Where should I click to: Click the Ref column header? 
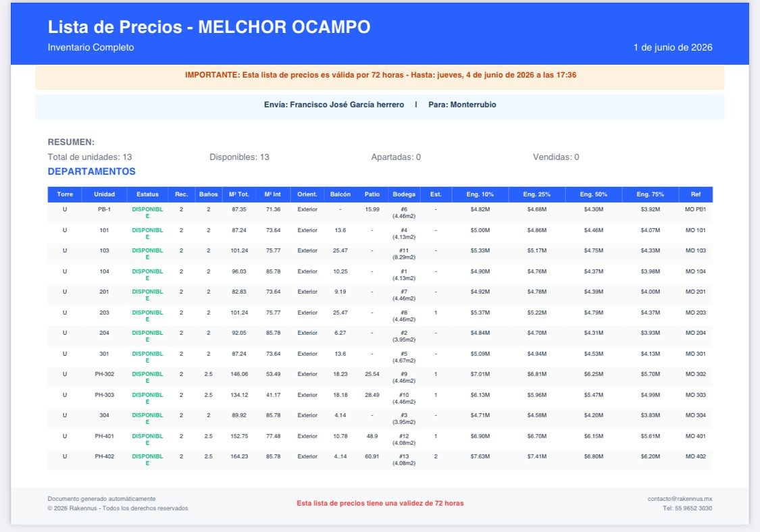[696, 194]
